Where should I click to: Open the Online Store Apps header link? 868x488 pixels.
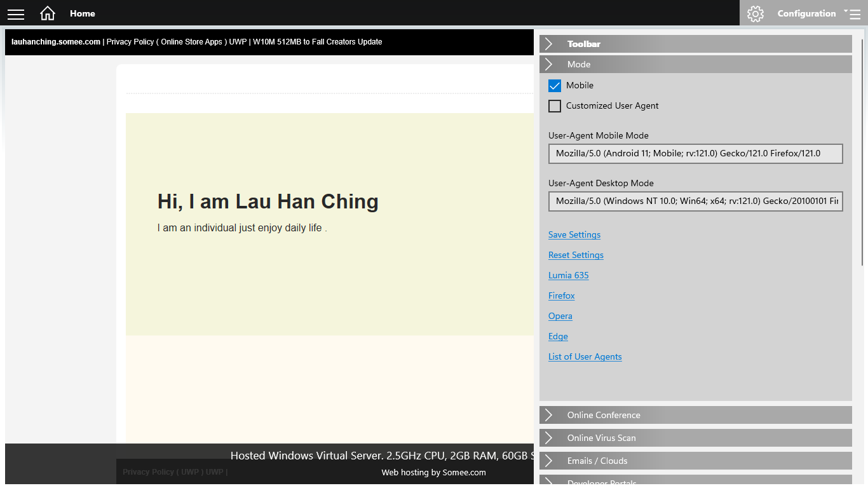point(191,42)
